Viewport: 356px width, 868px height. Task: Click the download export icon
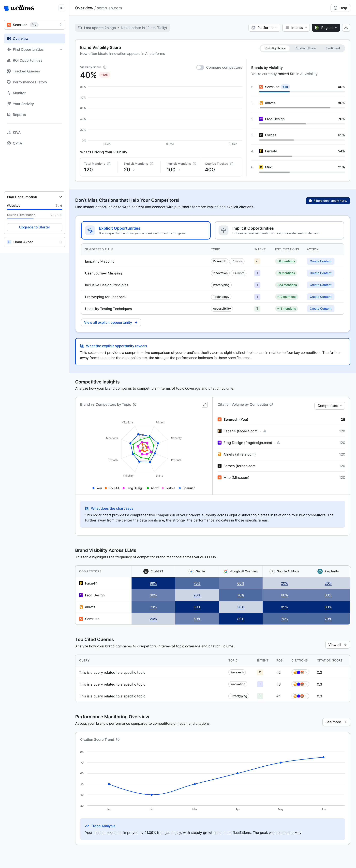point(346,28)
